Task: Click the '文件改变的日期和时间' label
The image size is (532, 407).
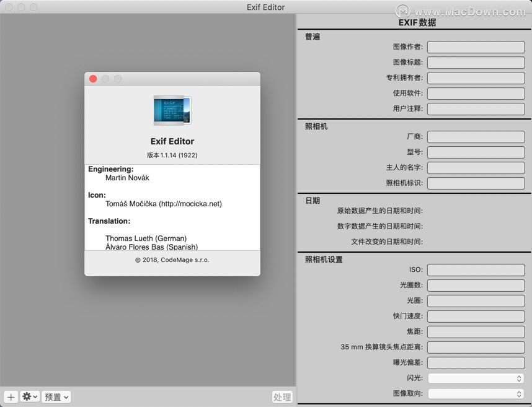Action: 387,242
